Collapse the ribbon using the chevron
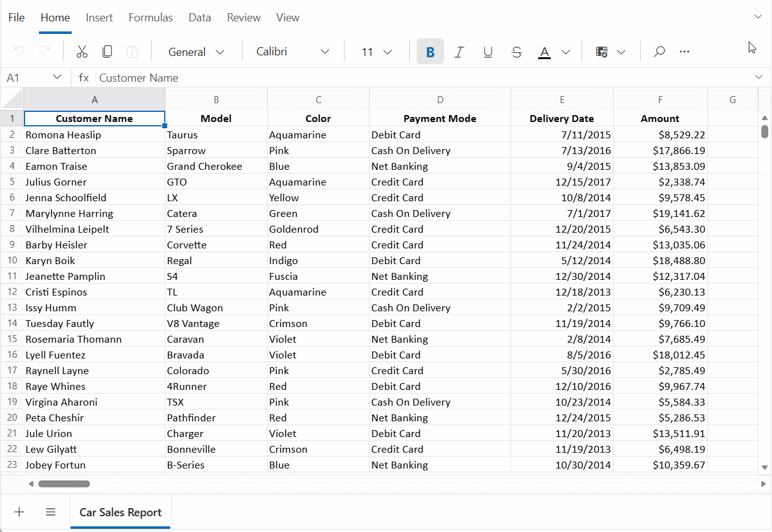 (758, 17)
